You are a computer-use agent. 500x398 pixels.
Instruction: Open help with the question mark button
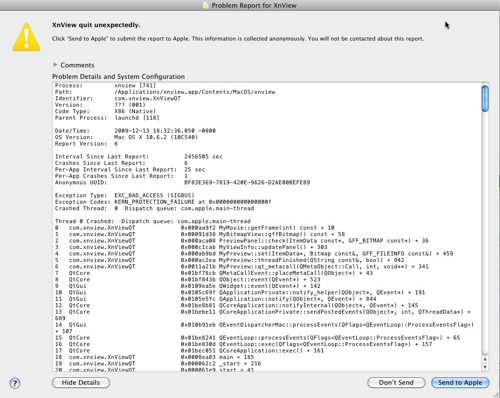(x=15, y=383)
